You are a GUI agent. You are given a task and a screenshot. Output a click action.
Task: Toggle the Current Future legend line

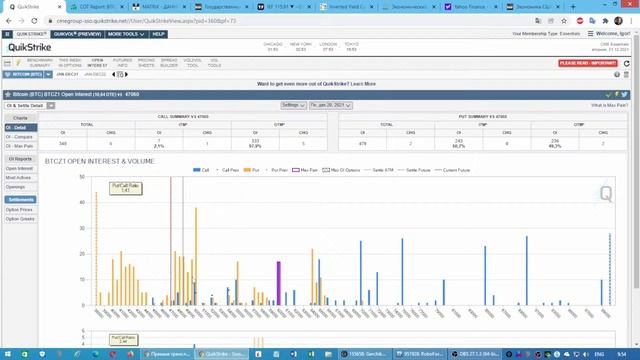click(x=453, y=170)
